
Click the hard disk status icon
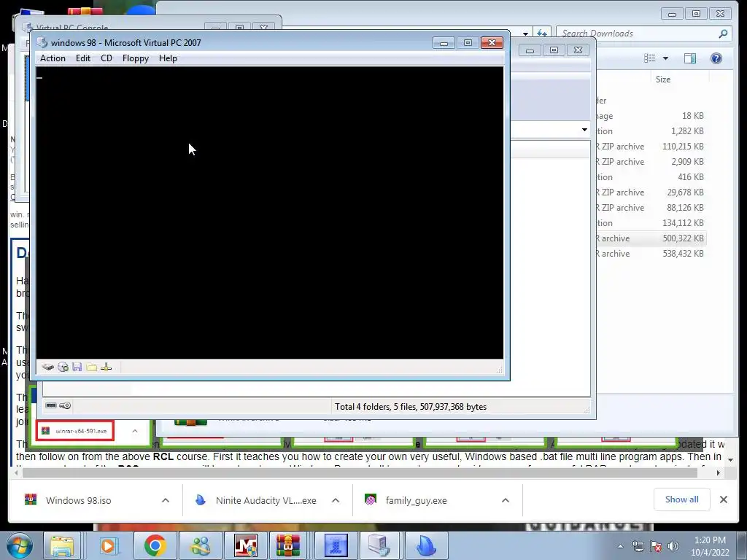click(48, 367)
